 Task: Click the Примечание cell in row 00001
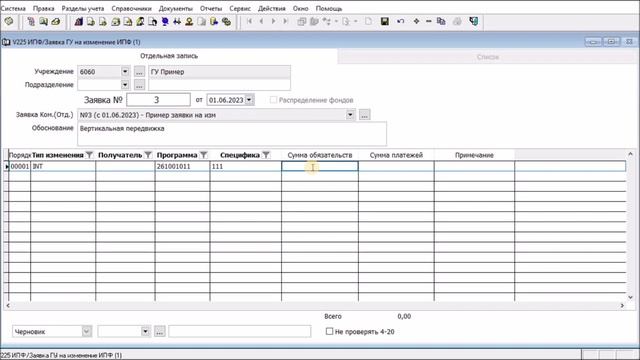(x=474, y=166)
